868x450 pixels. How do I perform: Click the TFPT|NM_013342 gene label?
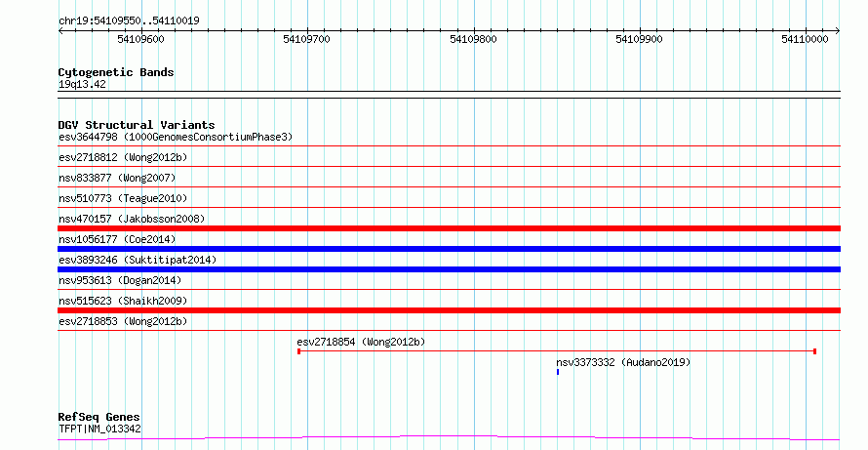[99, 429]
